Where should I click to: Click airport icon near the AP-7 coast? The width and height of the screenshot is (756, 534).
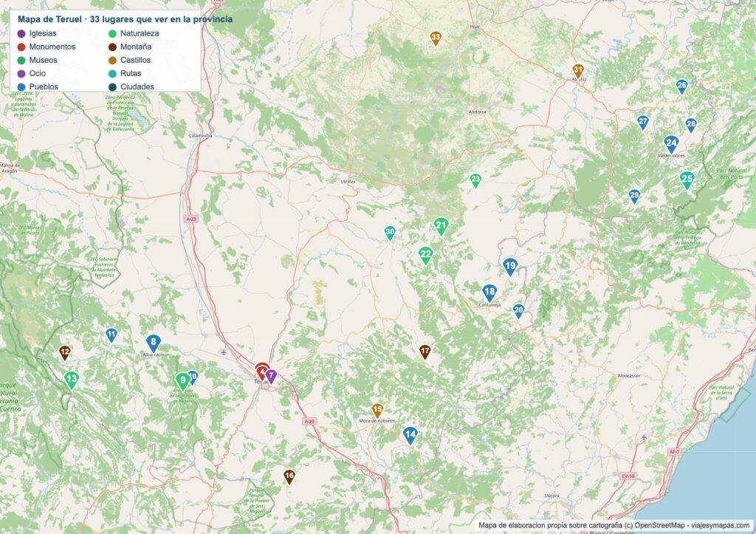(644, 437)
